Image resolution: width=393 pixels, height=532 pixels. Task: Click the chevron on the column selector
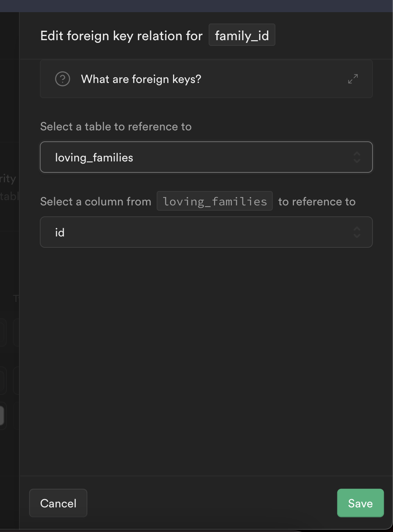pyautogui.click(x=357, y=232)
